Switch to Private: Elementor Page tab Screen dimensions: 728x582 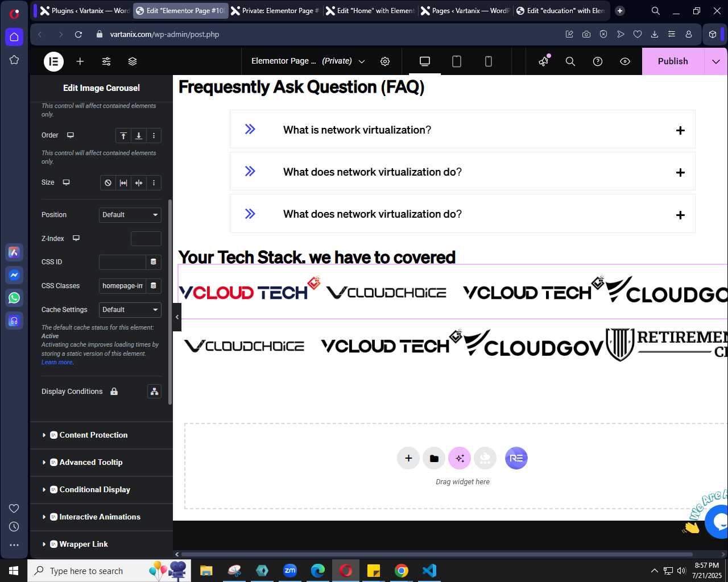(x=275, y=11)
